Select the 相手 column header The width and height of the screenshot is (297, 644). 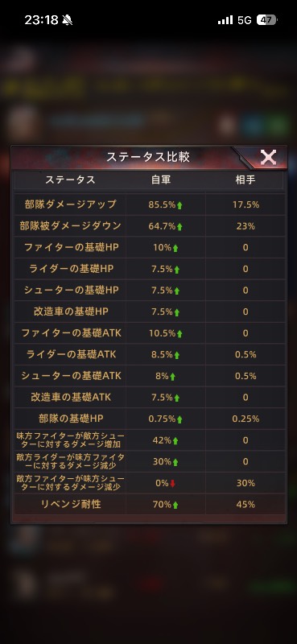pyautogui.click(x=245, y=180)
